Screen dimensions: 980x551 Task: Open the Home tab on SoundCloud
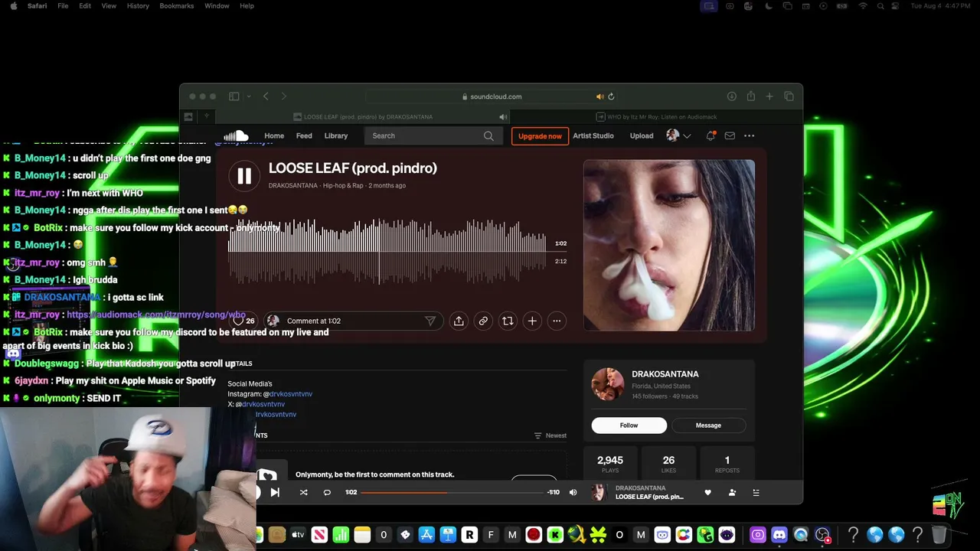click(274, 135)
